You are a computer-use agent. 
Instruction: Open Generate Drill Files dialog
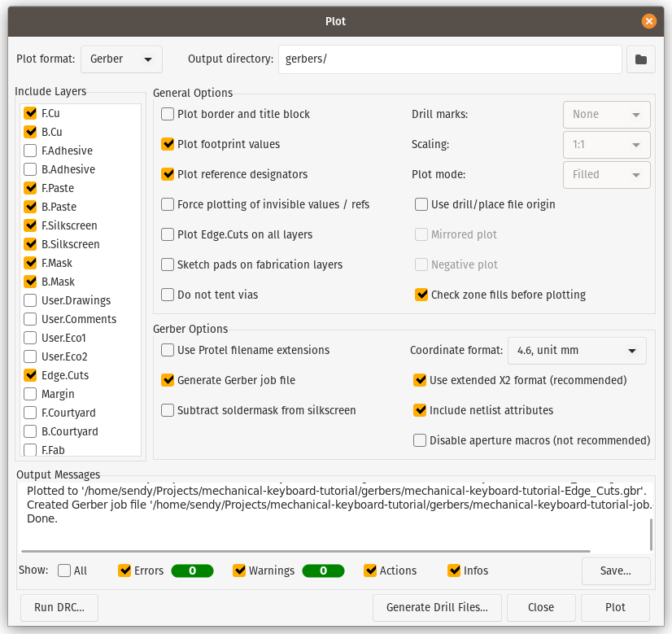point(437,608)
